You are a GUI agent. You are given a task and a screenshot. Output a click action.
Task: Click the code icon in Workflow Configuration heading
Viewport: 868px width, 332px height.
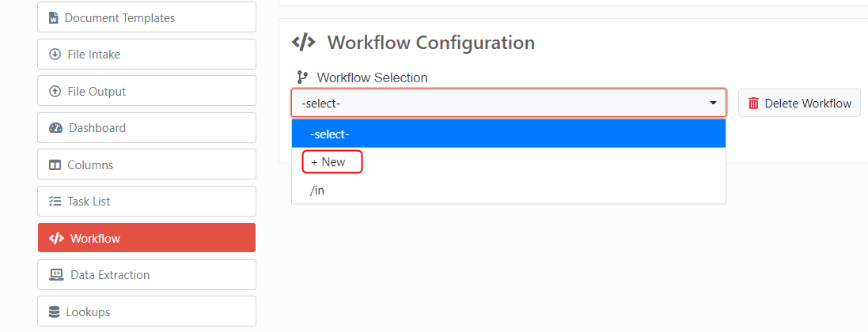303,42
